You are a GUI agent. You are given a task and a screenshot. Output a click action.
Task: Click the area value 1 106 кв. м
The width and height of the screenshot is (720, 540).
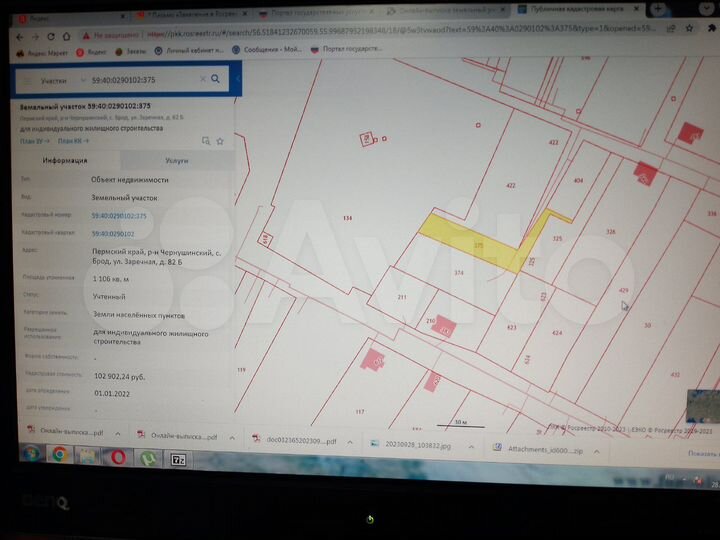[111, 279]
